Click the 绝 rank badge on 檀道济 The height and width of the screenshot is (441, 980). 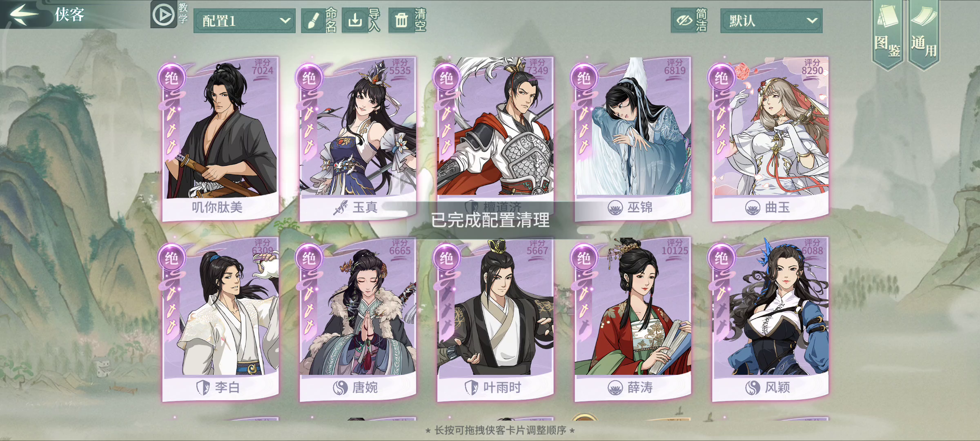[446, 78]
